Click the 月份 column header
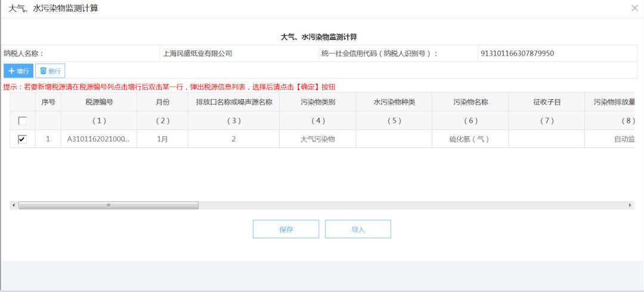Screen dimensions: 644x292 coord(163,102)
